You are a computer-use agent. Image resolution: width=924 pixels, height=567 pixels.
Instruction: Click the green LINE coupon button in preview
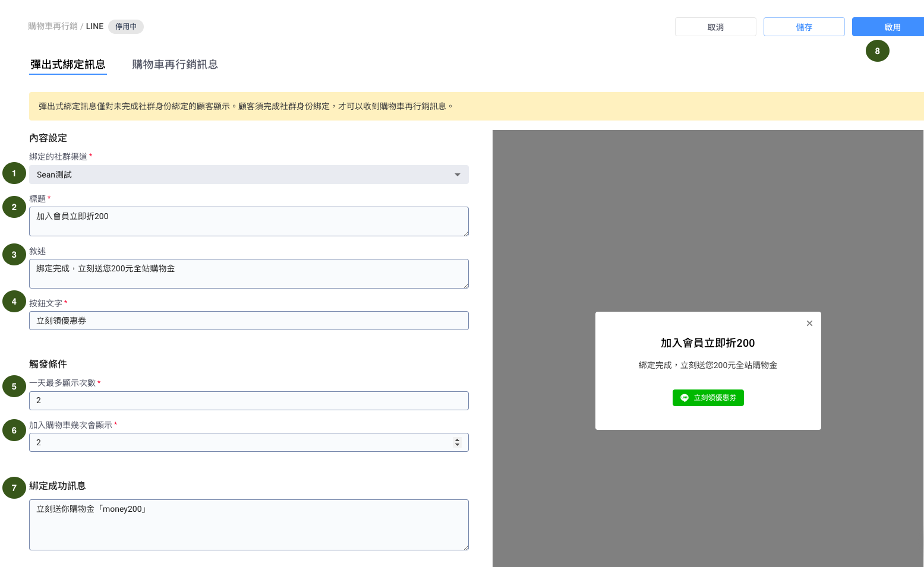click(x=708, y=398)
